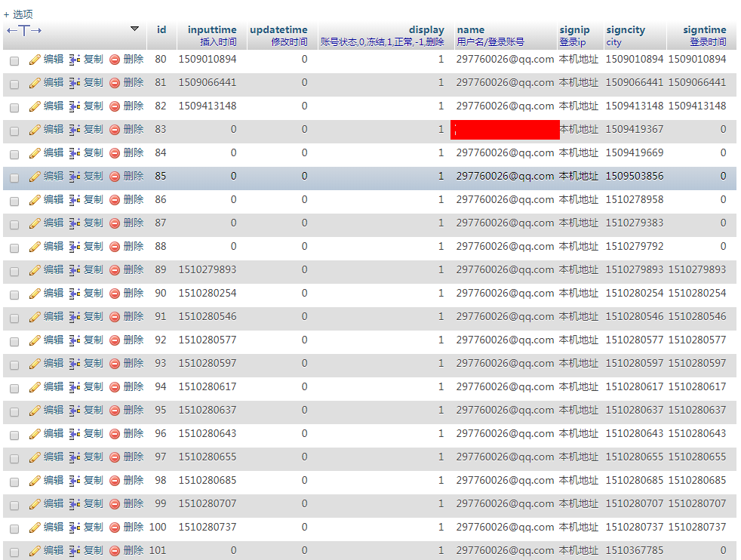The image size is (741, 560).
Task: Sort by the name column header
Action: coord(471,29)
